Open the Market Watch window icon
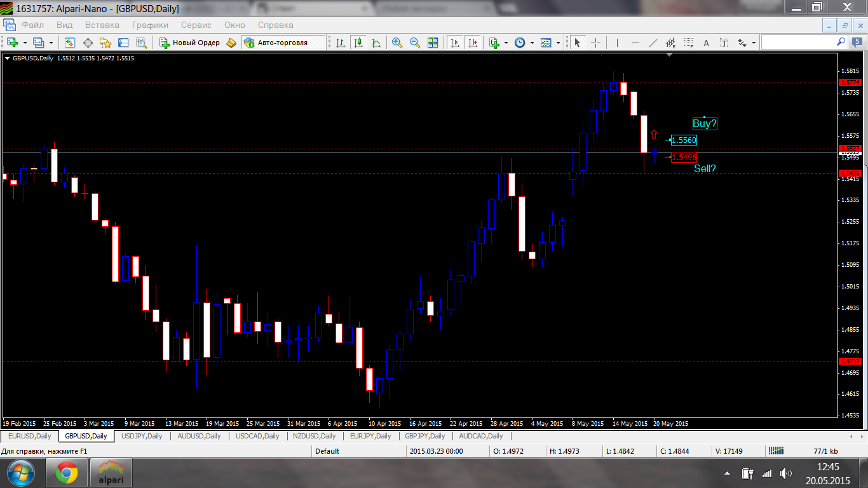The image size is (868, 488). [x=70, y=43]
